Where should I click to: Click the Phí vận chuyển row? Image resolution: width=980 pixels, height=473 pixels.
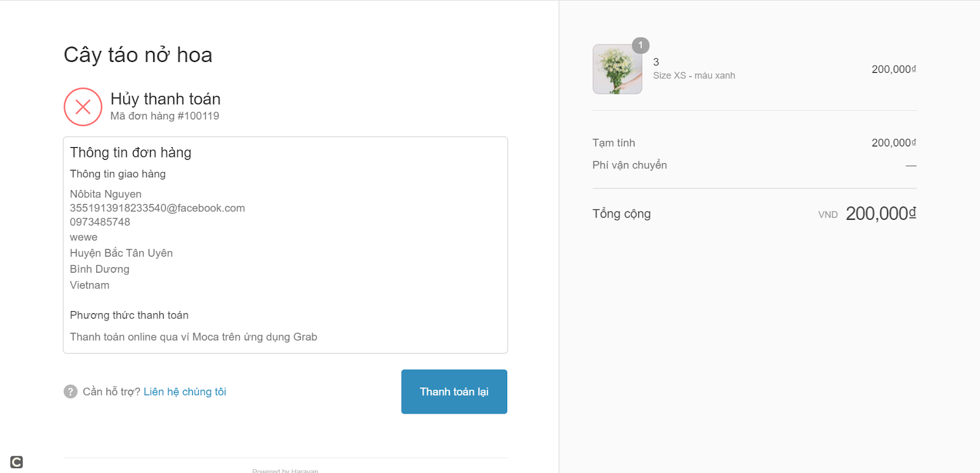tap(755, 165)
